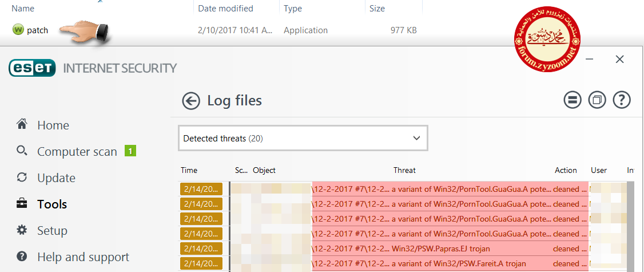
Task: Click the Log files heading
Action: tap(234, 100)
